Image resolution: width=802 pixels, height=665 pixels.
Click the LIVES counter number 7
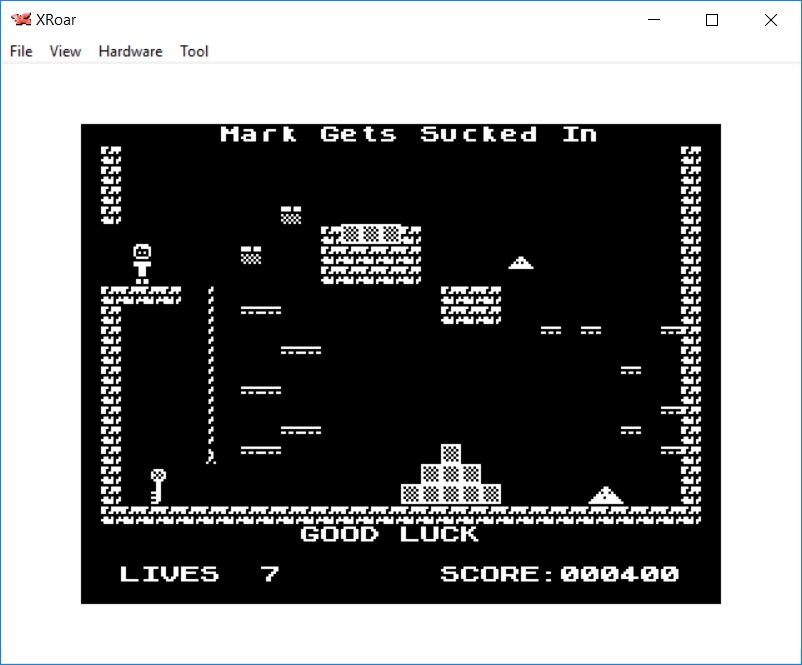(270, 574)
